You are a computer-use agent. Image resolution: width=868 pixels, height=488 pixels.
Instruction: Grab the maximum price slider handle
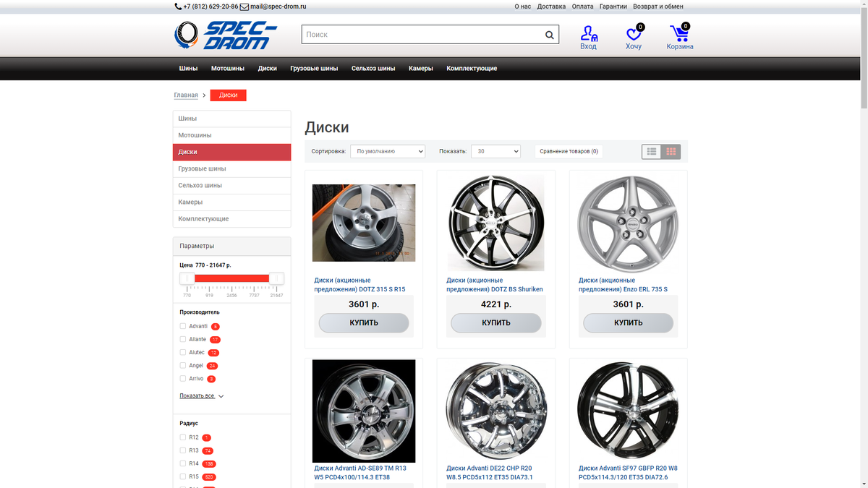pyautogui.click(x=276, y=278)
